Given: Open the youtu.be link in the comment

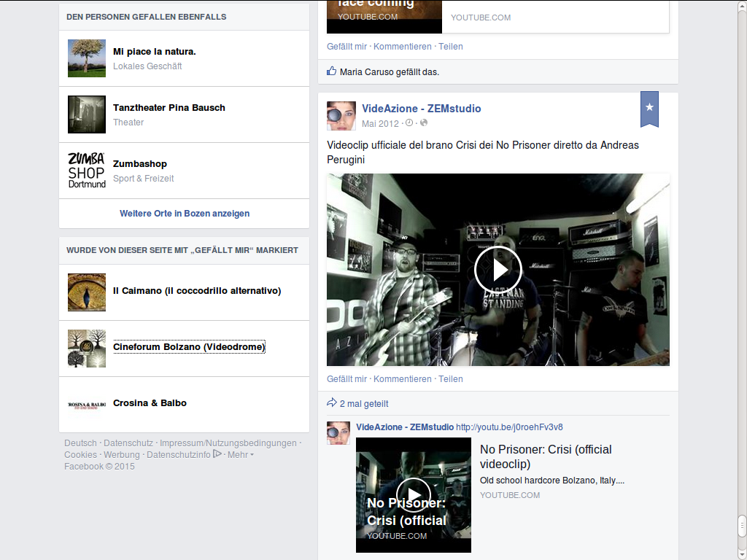Looking at the screenshot, I should (509, 427).
